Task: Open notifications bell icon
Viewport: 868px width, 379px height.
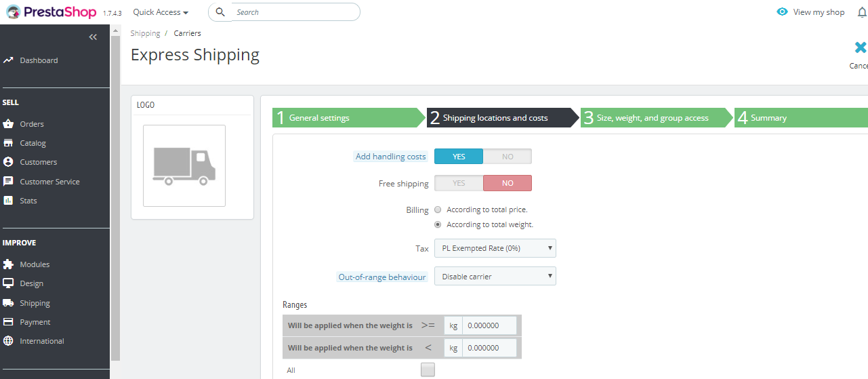Action: [x=862, y=12]
